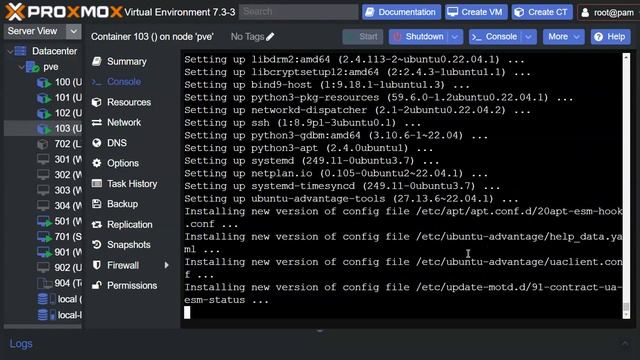Expand the Logs panel chevron
640x360 pixels.
625,344
